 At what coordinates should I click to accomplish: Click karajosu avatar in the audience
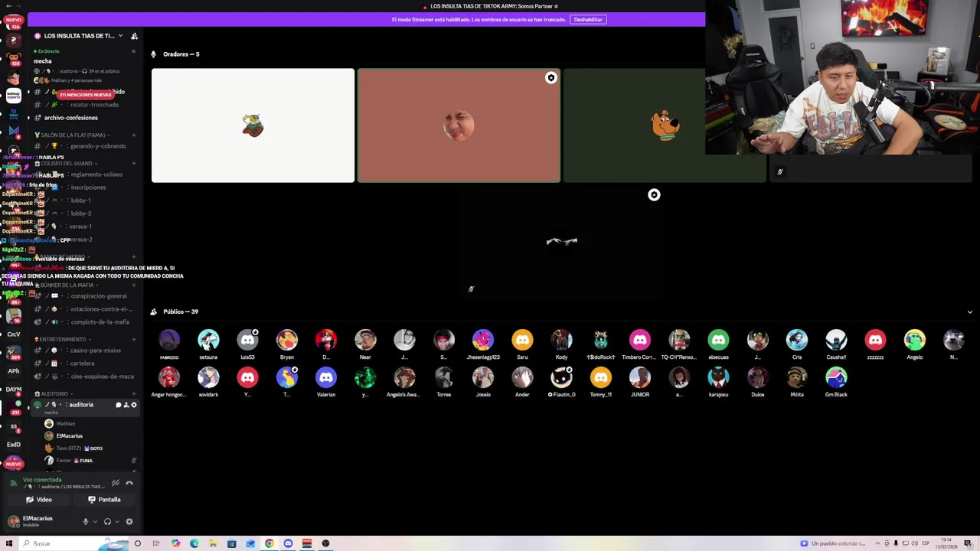click(718, 377)
